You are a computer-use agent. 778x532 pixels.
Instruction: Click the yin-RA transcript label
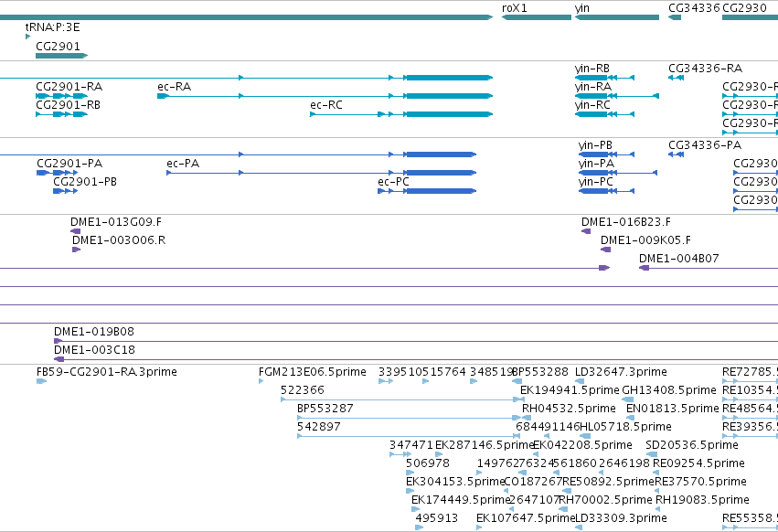click(593, 86)
